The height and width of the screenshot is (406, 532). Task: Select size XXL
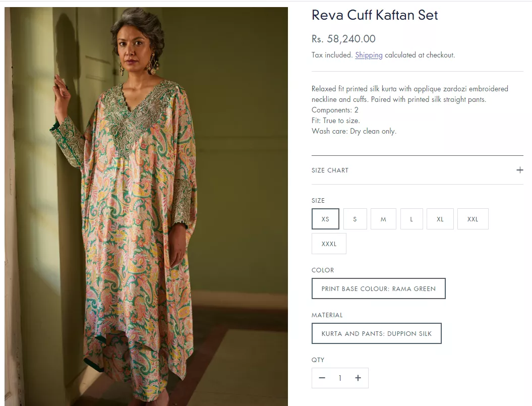click(x=472, y=219)
